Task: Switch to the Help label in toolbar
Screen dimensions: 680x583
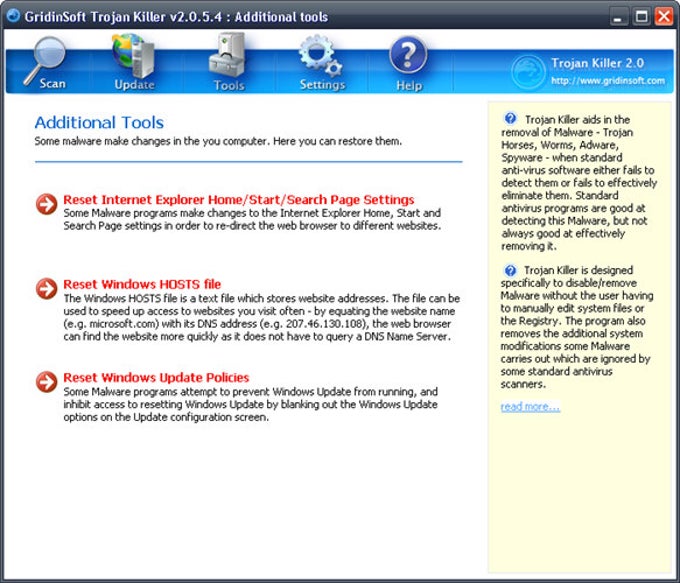Action: click(409, 86)
